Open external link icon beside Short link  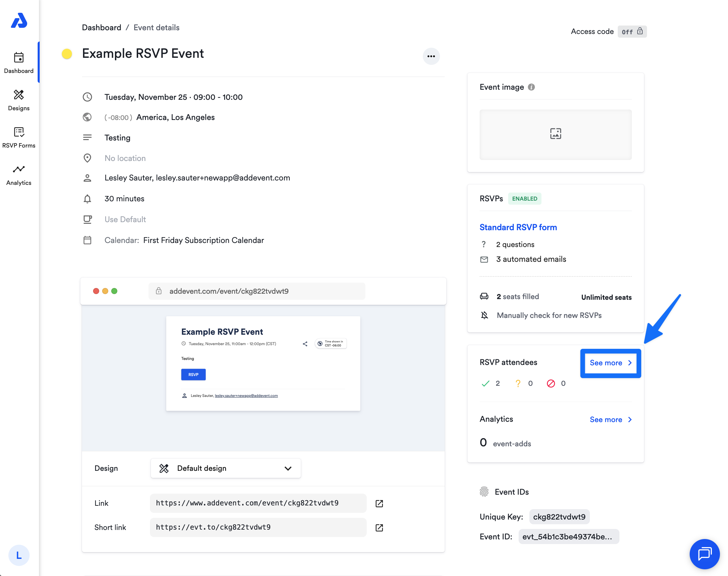tap(379, 527)
